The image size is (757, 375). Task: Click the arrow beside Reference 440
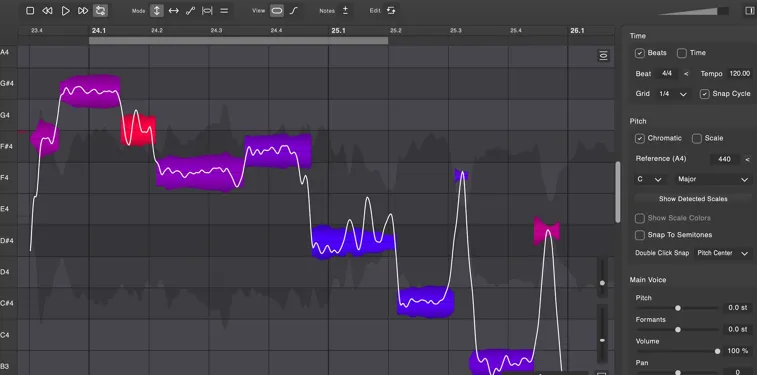click(x=747, y=159)
